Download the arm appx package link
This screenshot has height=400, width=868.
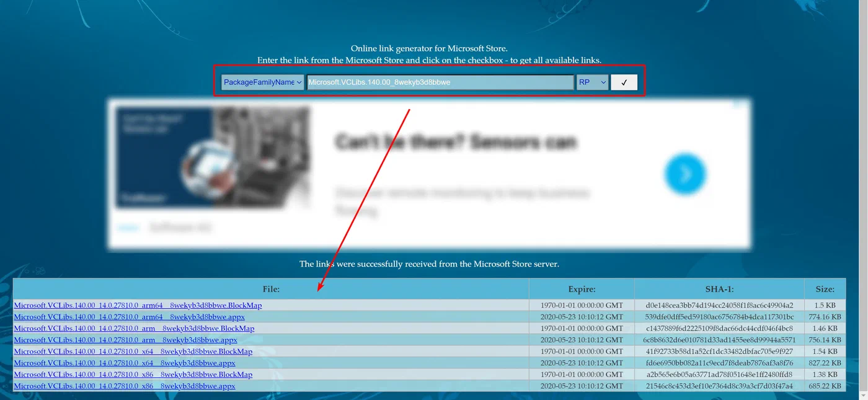(125, 340)
